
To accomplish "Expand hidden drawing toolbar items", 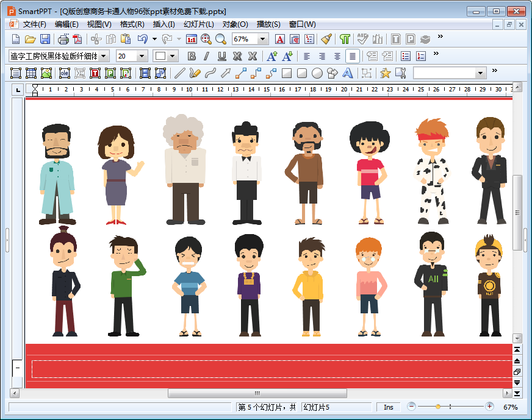I will (494, 71).
